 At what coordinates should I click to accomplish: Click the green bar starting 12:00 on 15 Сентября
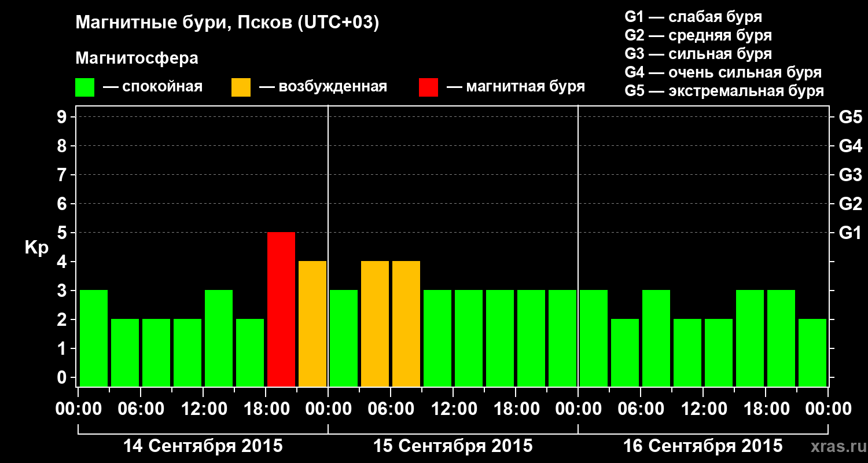point(469,339)
